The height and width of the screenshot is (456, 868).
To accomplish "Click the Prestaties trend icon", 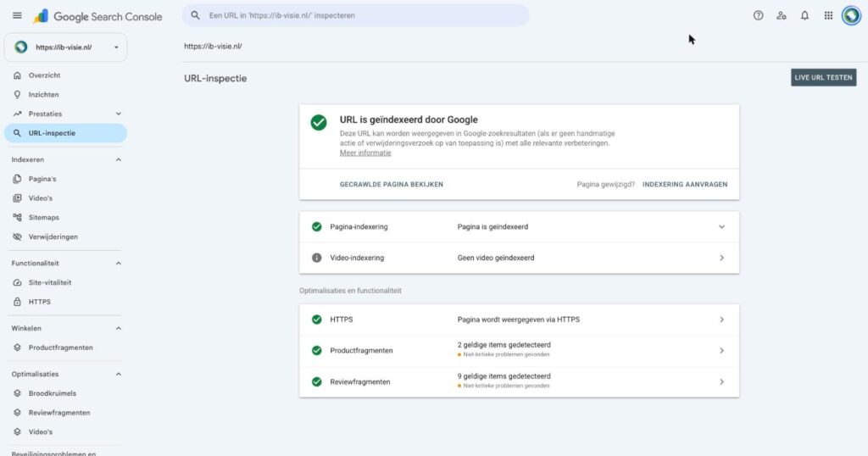I will click(17, 114).
